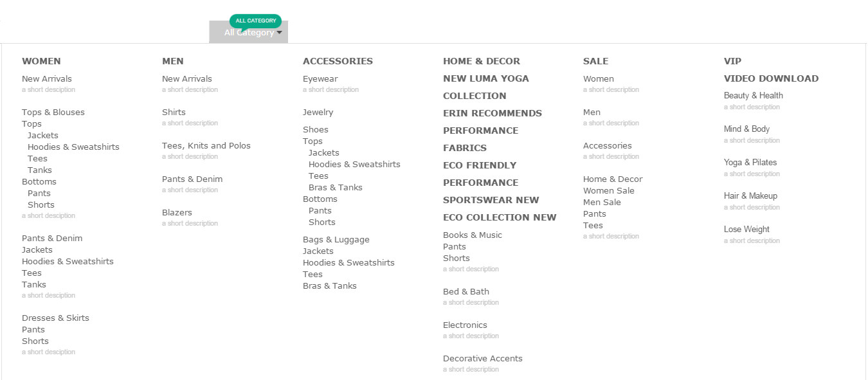Go to HOME & DECOR section
Viewport: 868px width, 380px height.
point(482,61)
